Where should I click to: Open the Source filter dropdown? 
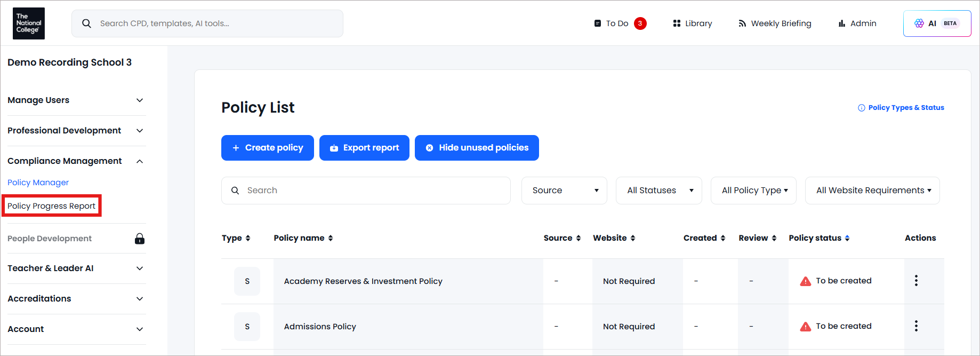tap(564, 191)
